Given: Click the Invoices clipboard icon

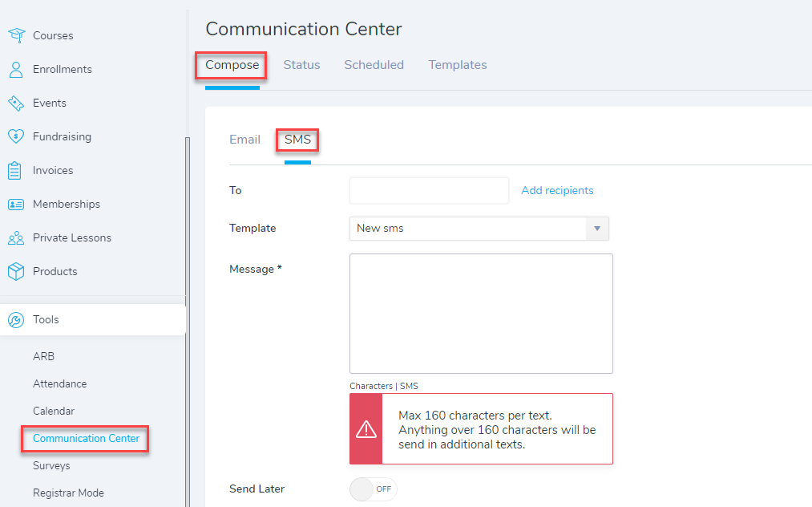Looking at the screenshot, I should click(15, 171).
